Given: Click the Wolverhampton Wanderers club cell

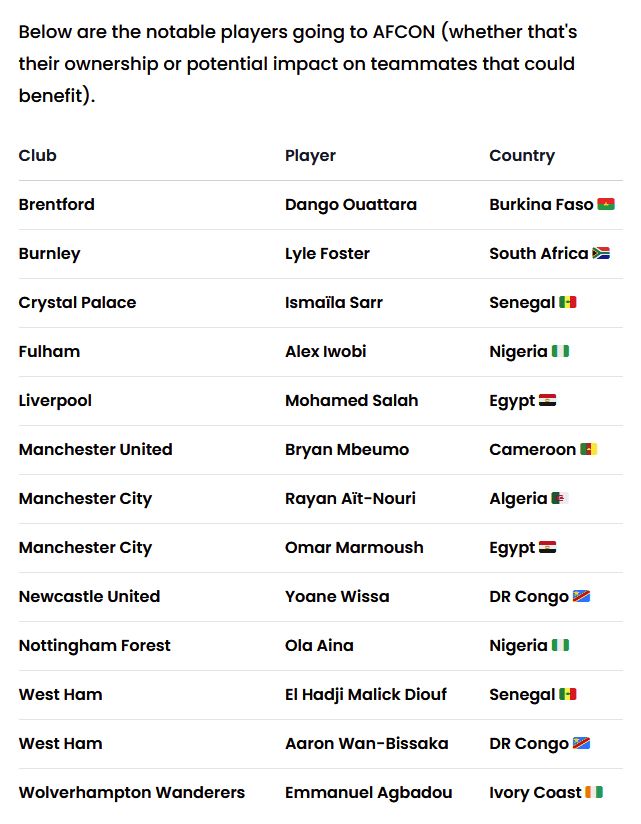Looking at the screenshot, I should point(132,792).
